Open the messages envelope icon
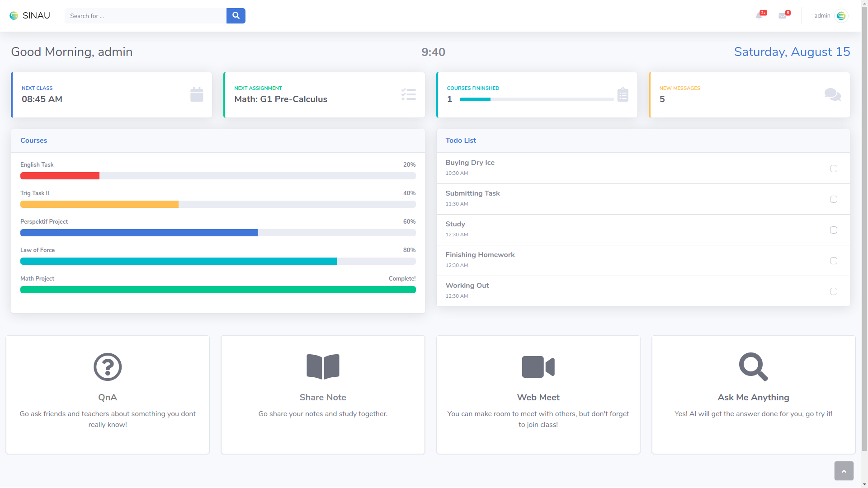The height and width of the screenshot is (488, 868). [782, 16]
